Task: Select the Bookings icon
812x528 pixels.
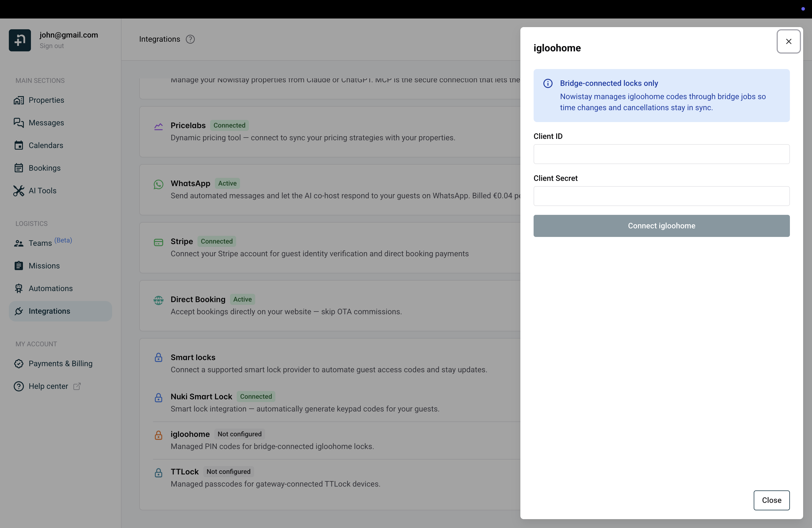Action: [x=19, y=168]
